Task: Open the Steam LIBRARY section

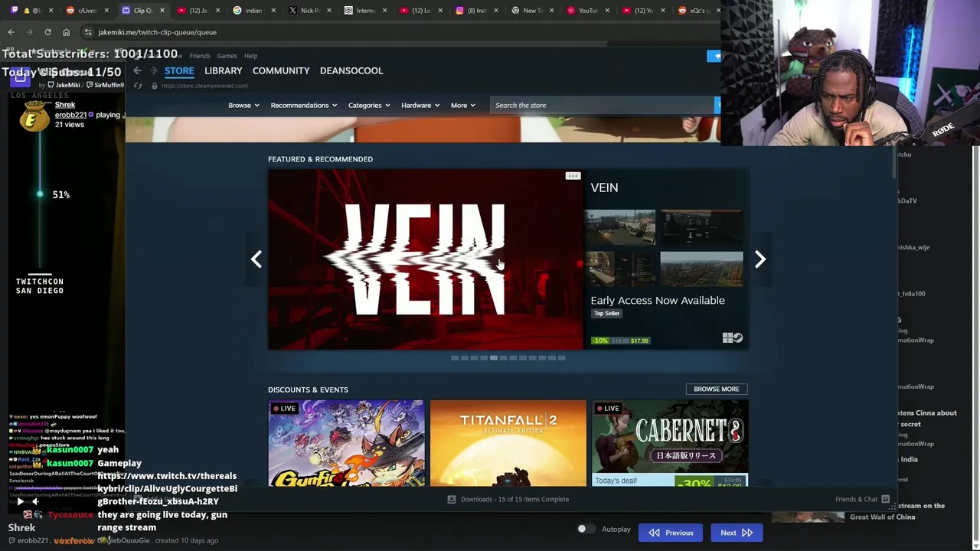Action: click(223, 70)
